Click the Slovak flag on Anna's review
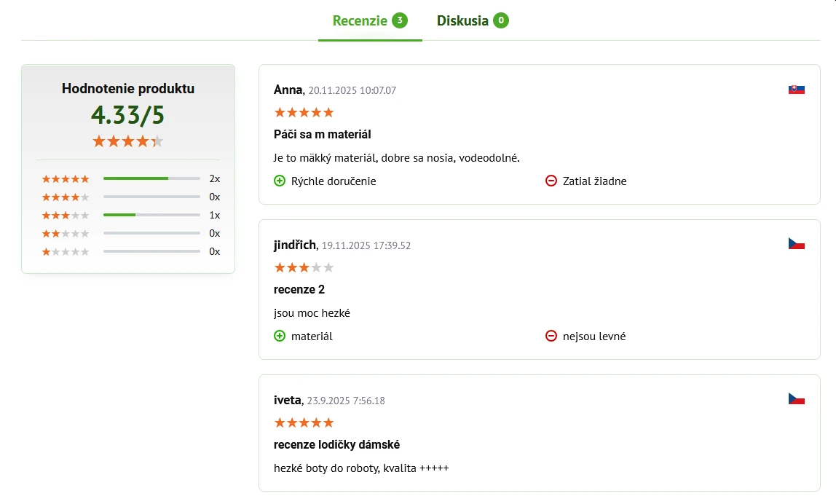 pos(797,88)
